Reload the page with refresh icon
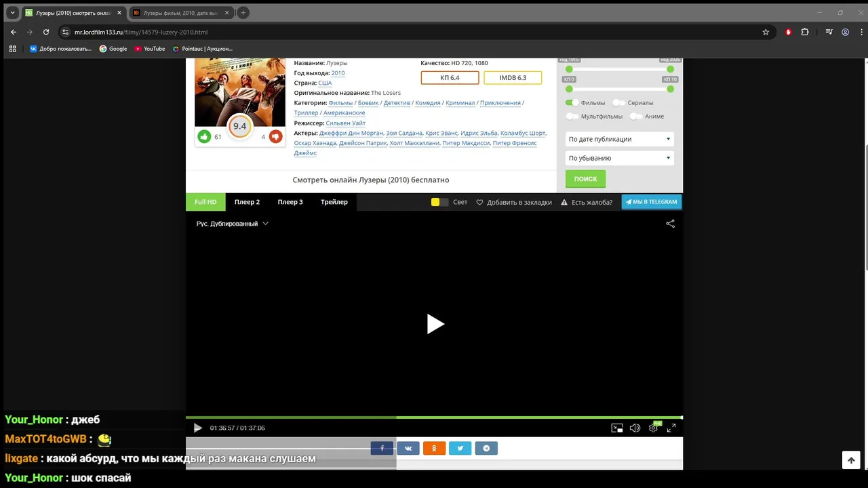Viewport: 868px width, 488px height. point(46,32)
